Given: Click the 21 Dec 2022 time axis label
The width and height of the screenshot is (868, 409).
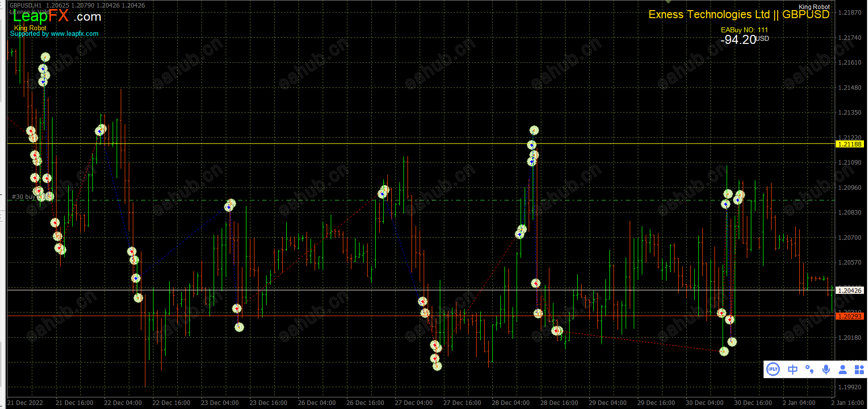Looking at the screenshot, I should pos(25,403).
